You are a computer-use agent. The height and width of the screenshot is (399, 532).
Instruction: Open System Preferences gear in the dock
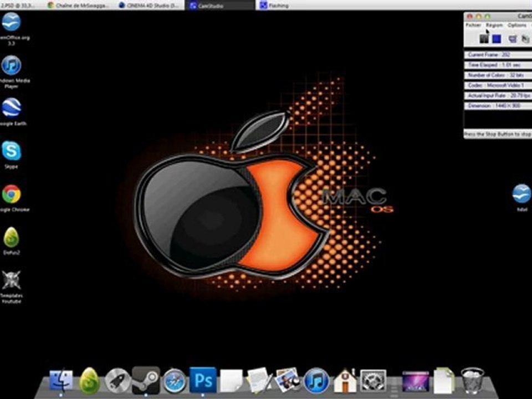[x=373, y=381]
